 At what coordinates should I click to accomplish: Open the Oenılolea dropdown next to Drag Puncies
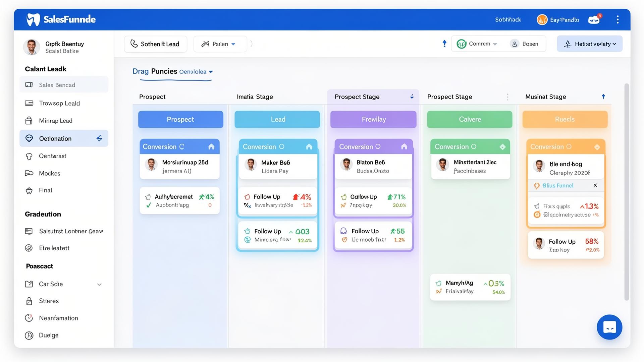pos(196,72)
